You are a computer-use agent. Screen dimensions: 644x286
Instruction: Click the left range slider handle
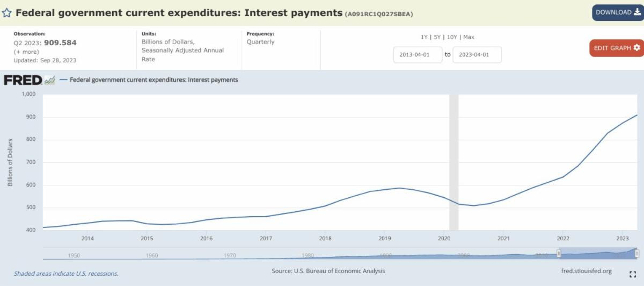pyautogui.click(x=559, y=253)
